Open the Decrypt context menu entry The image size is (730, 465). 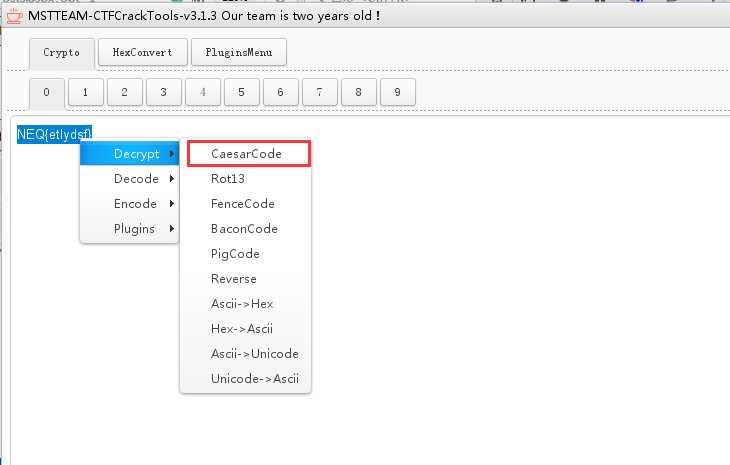pyautogui.click(x=129, y=154)
